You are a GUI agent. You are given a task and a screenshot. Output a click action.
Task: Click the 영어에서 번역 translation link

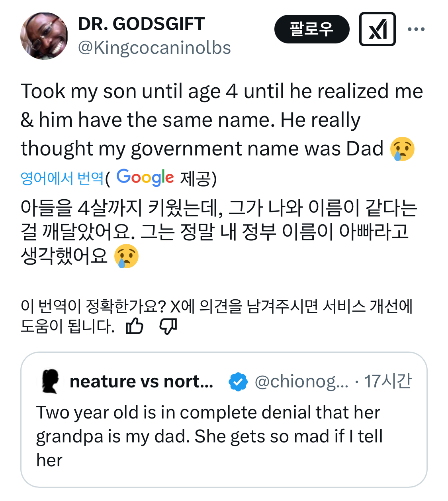tap(62, 178)
